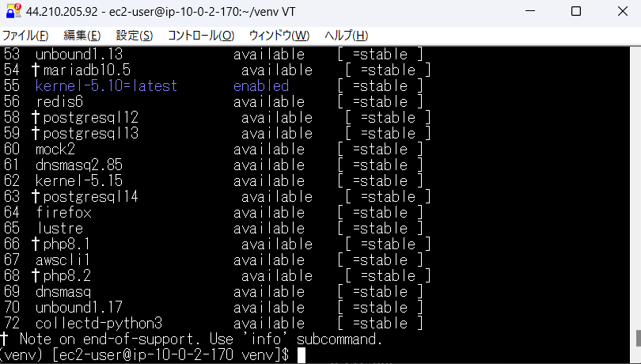Click the text php8.2

(66, 276)
